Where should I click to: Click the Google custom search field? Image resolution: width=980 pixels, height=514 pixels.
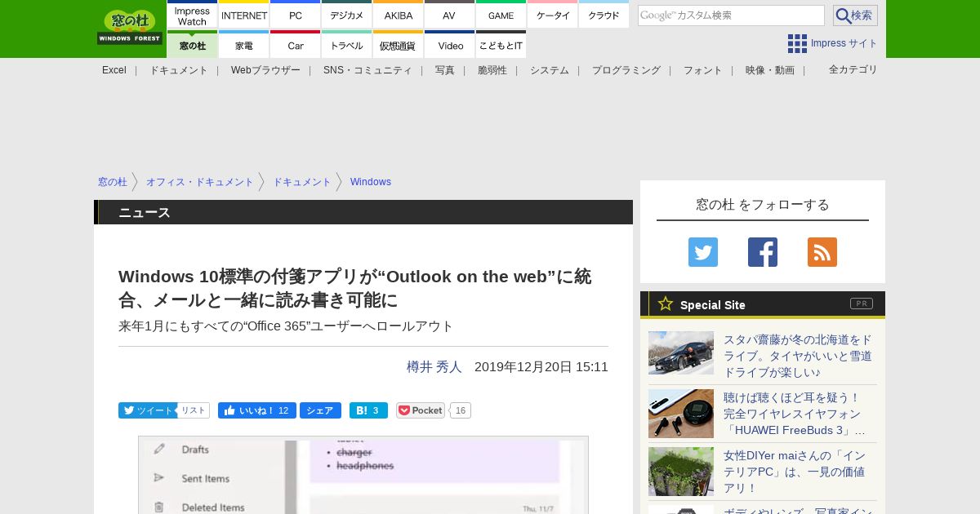click(731, 16)
